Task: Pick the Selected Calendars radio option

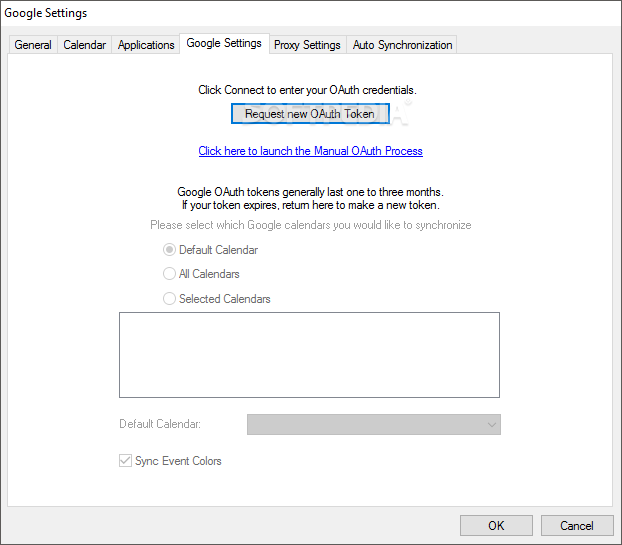Action: [x=169, y=299]
